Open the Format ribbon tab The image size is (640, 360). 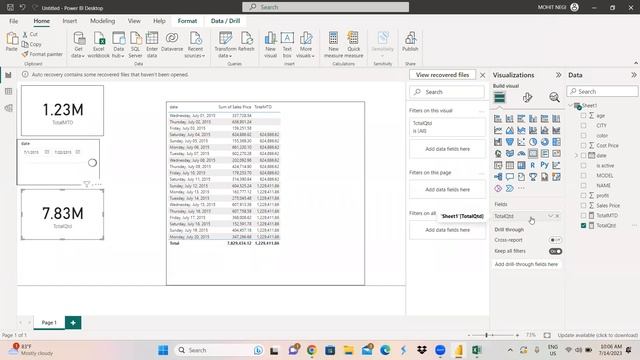[x=187, y=21]
